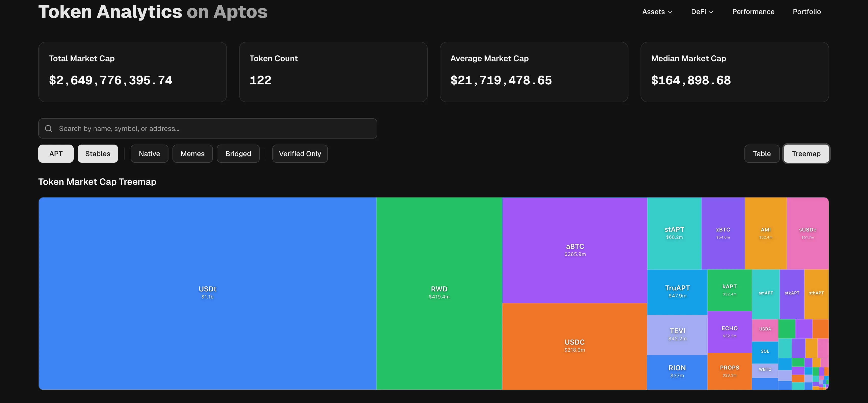Switch to Table view
This screenshot has width=868, height=403.
click(x=762, y=154)
